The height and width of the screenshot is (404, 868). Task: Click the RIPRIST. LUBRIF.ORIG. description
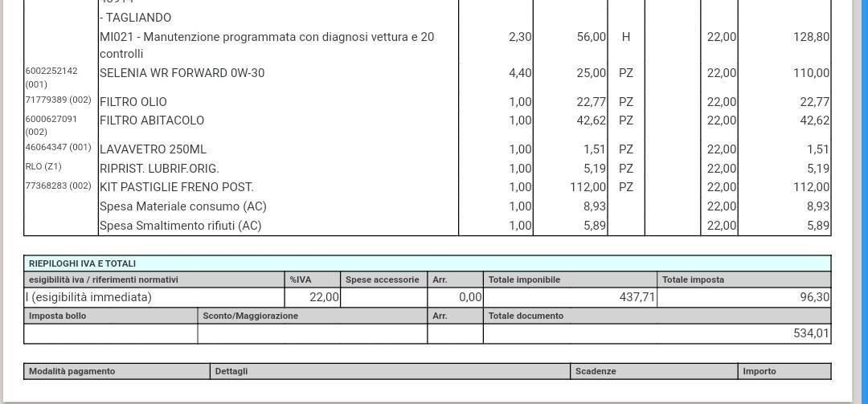159,169
